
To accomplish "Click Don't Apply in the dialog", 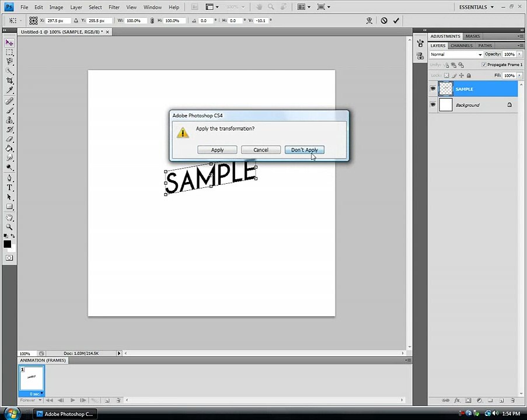I will (x=305, y=150).
